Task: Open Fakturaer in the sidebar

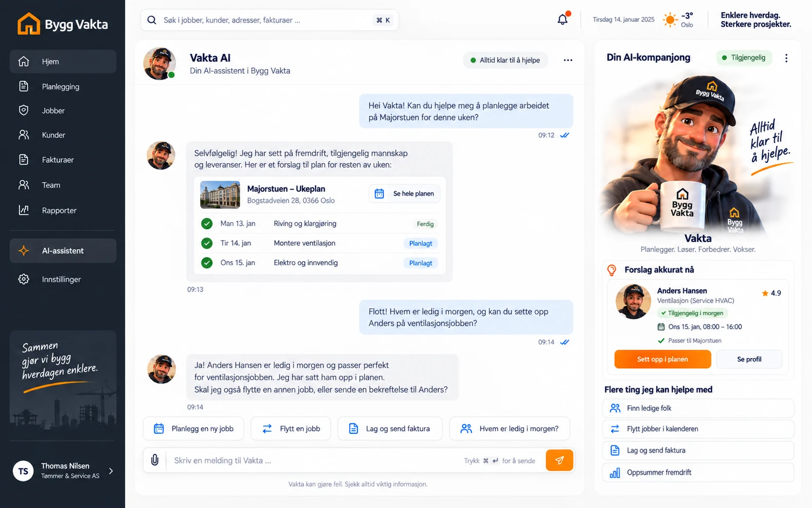Action: pos(63,160)
